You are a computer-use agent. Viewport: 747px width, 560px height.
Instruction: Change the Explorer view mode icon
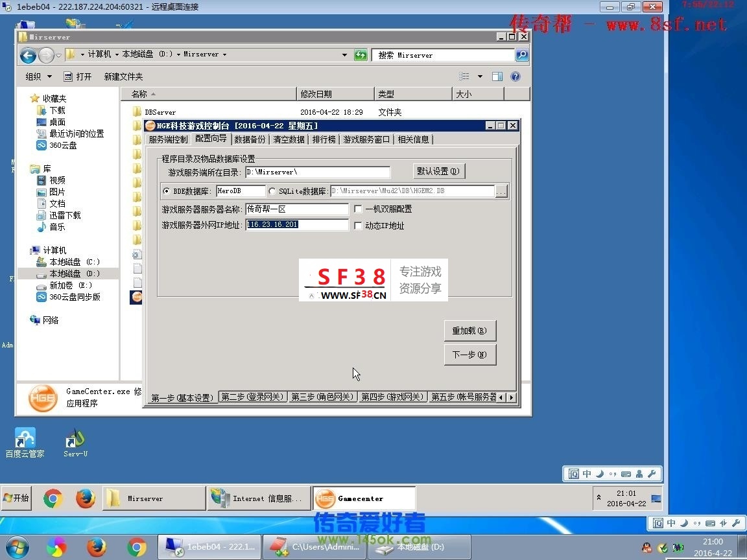pos(464,76)
